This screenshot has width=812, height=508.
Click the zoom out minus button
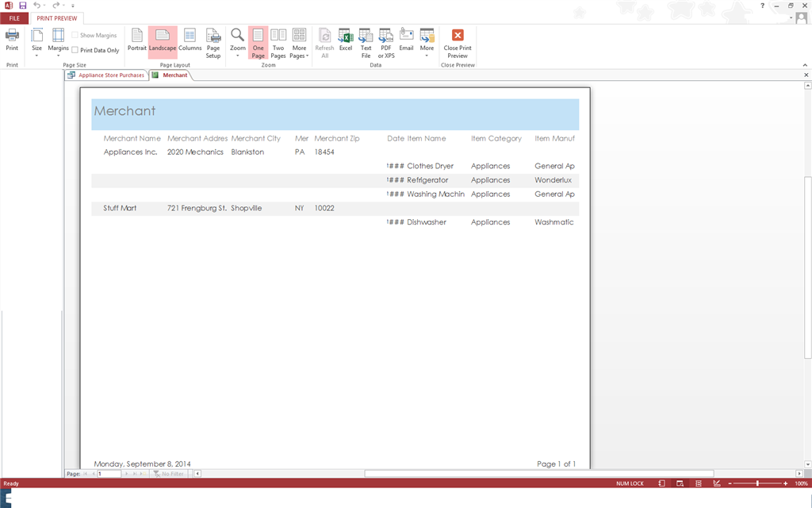[730, 483]
